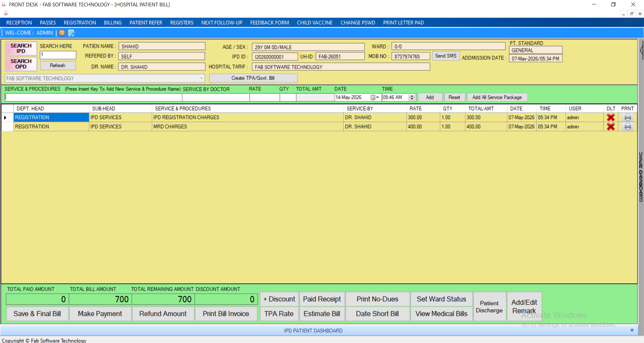Click the DEPT. HEAD column header

point(51,109)
